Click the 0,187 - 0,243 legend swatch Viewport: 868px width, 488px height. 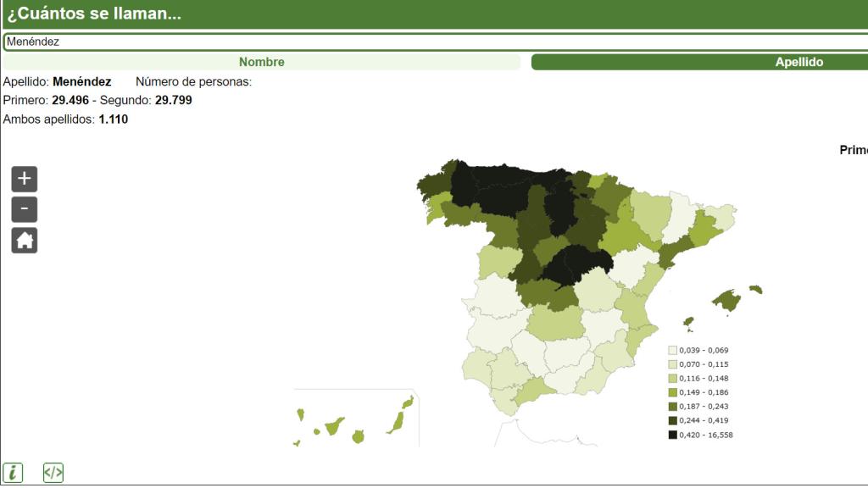click(672, 407)
